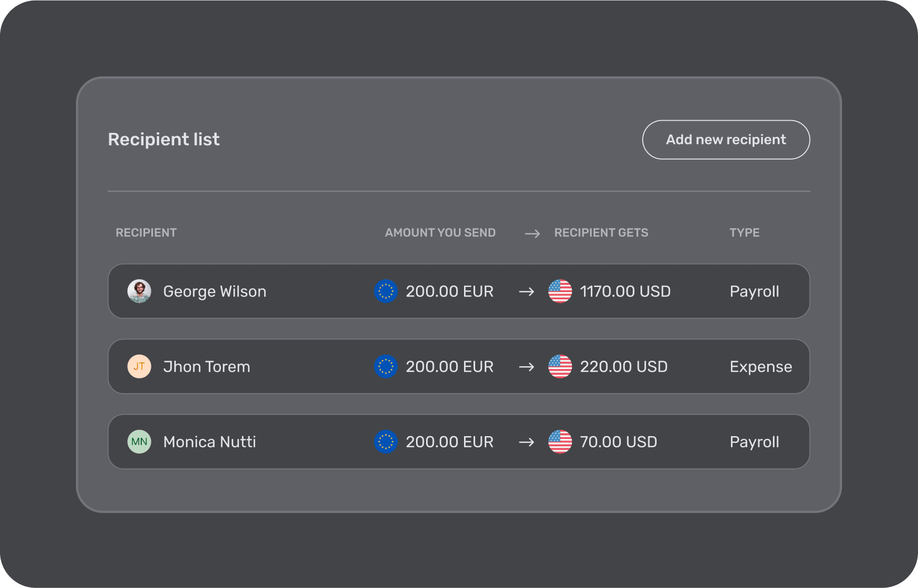Click the Expense type label
This screenshot has height=588, width=918.
pos(761,367)
